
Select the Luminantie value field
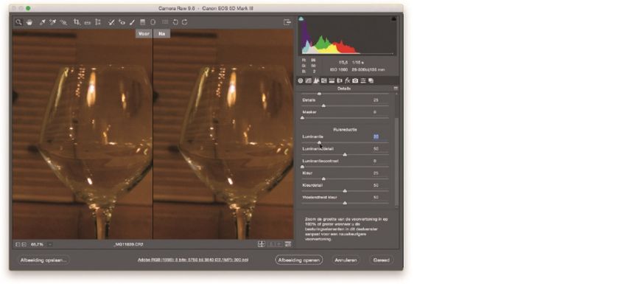(376, 137)
